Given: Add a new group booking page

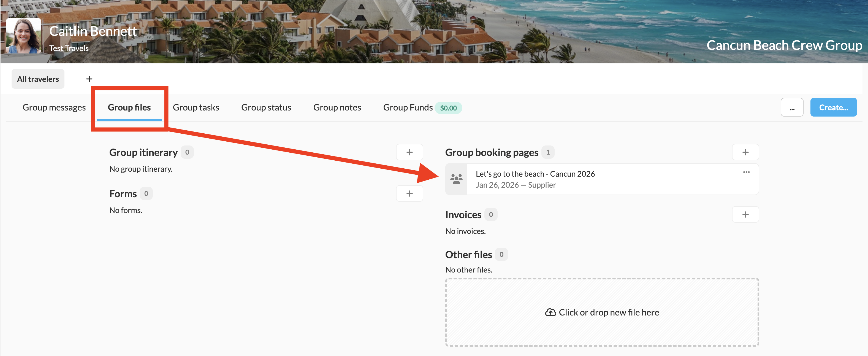Looking at the screenshot, I should (745, 152).
